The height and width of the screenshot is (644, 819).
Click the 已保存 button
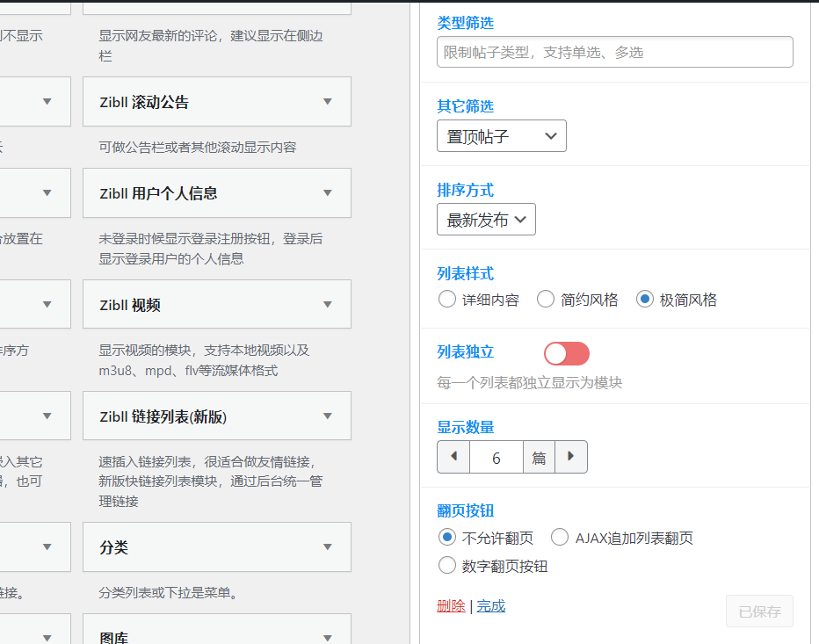point(759,611)
